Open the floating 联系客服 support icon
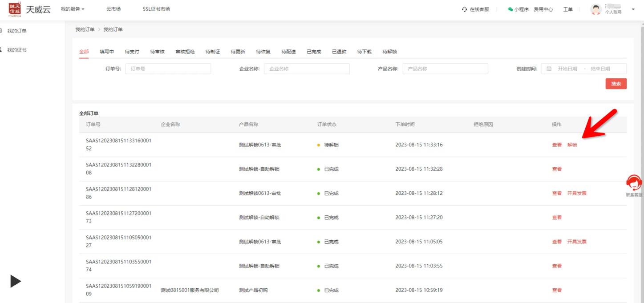Image resolution: width=644 pixels, height=303 pixels. pos(634,183)
